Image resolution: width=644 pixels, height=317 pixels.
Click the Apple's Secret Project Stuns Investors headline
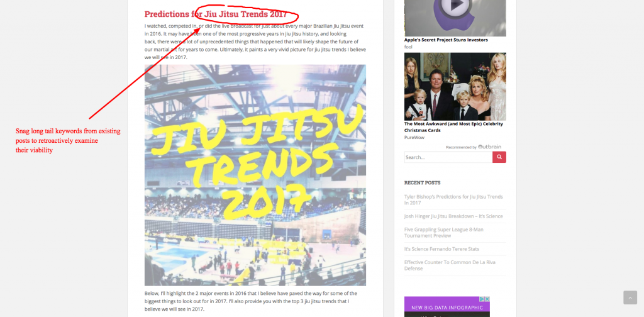pyautogui.click(x=446, y=40)
